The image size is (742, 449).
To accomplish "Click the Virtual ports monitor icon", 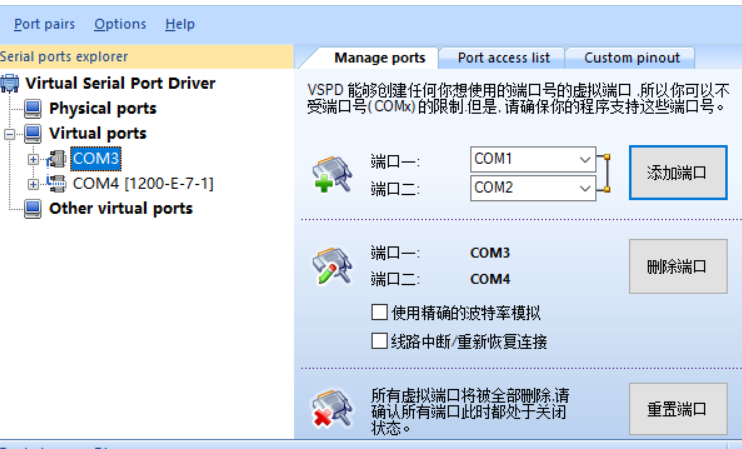I will point(32,133).
